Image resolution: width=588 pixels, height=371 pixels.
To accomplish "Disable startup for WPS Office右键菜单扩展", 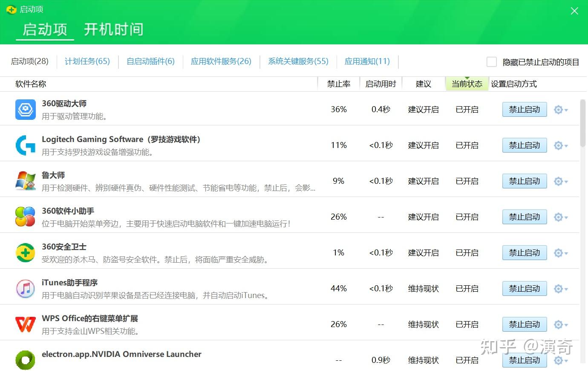I will click(525, 325).
